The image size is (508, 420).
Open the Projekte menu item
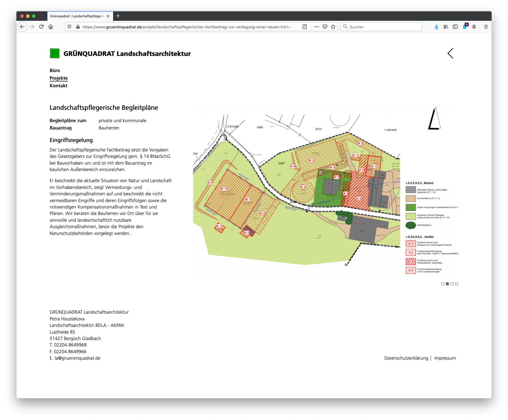59,78
